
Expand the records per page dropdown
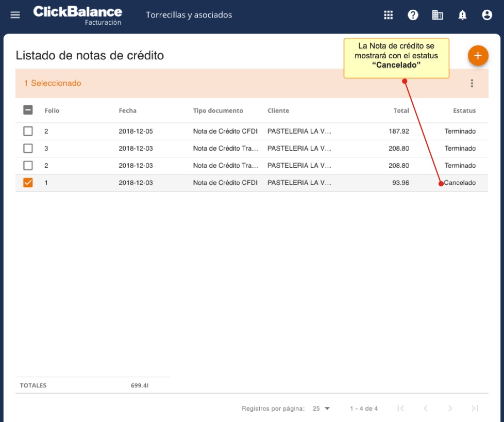(321, 409)
